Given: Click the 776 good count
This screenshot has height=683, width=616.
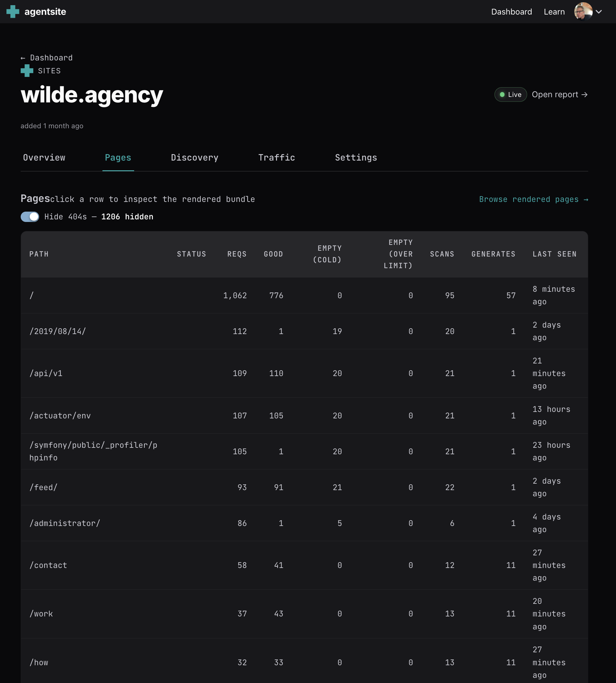Looking at the screenshot, I should (276, 296).
